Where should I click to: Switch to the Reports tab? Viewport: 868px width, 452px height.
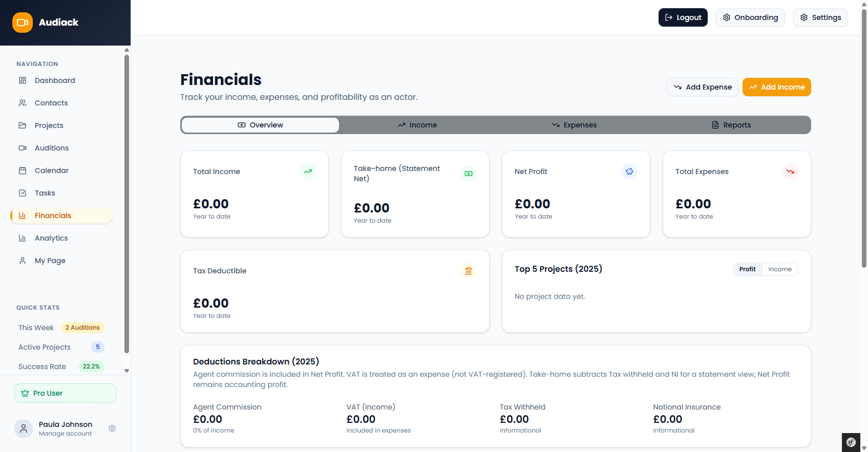click(731, 125)
